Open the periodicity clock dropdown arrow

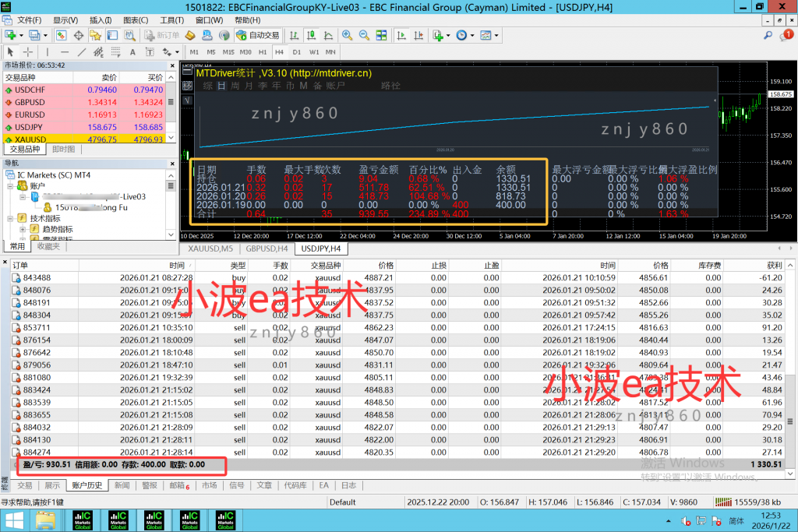pos(471,35)
